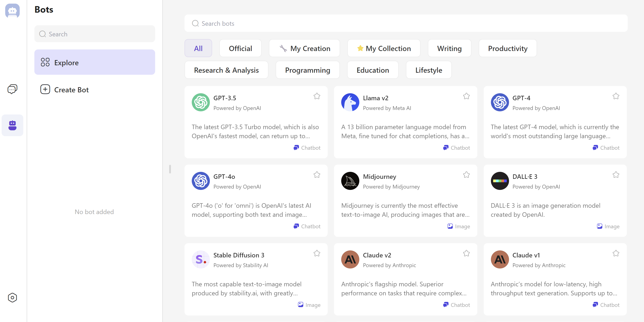The width and height of the screenshot is (644, 322).
Task: Toggle the DALL·E 3 favorite star
Action: point(616,175)
